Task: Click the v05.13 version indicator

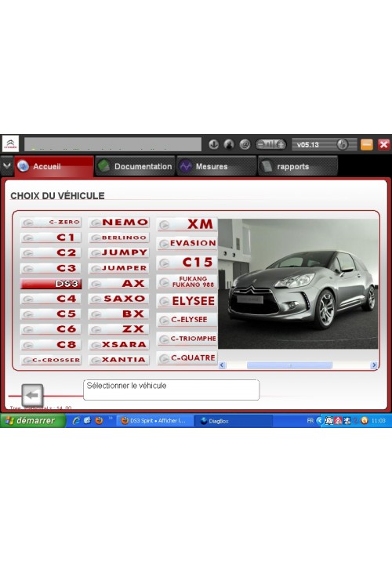Action: click(x=325, y=144)
